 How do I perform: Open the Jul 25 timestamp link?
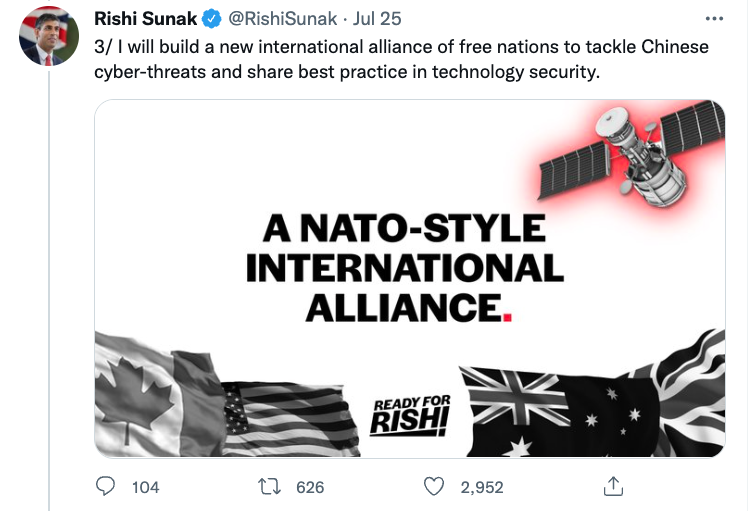[x=377, y=19]
